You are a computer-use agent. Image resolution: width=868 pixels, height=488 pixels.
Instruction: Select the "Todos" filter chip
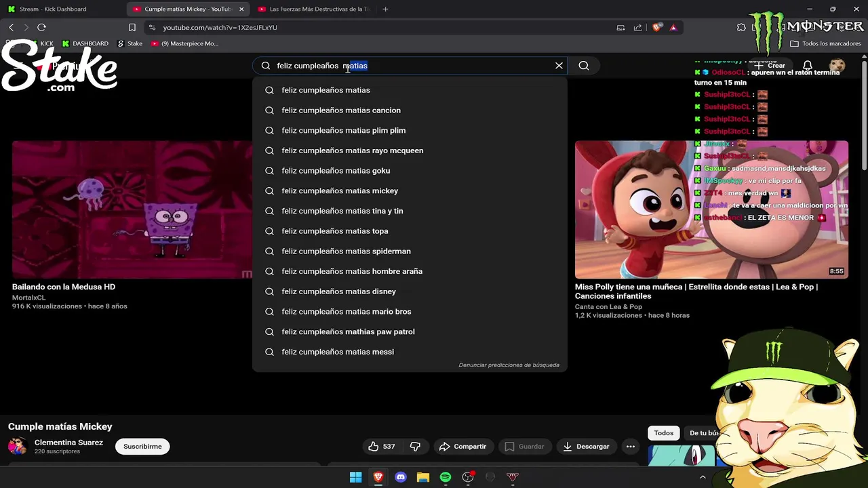tap(664, 433)
